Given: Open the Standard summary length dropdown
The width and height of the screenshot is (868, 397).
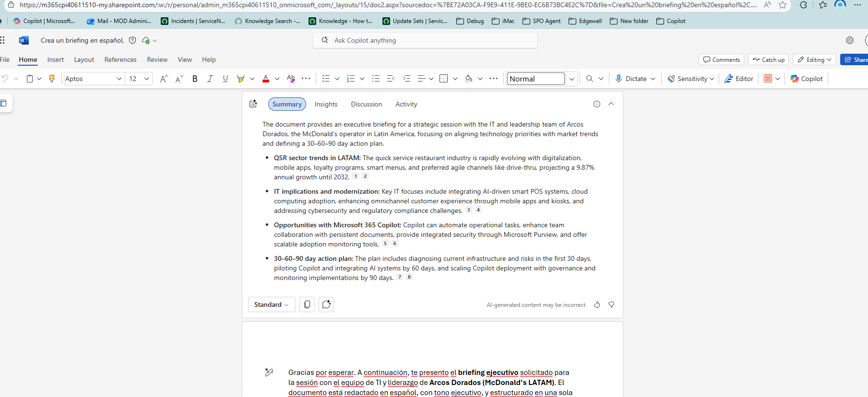Looking at the screenshot, I should click(272, 304).
